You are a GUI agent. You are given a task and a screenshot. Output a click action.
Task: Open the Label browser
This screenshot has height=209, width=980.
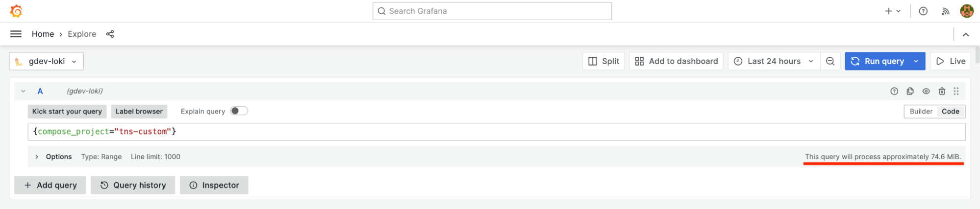click(139, 112)
